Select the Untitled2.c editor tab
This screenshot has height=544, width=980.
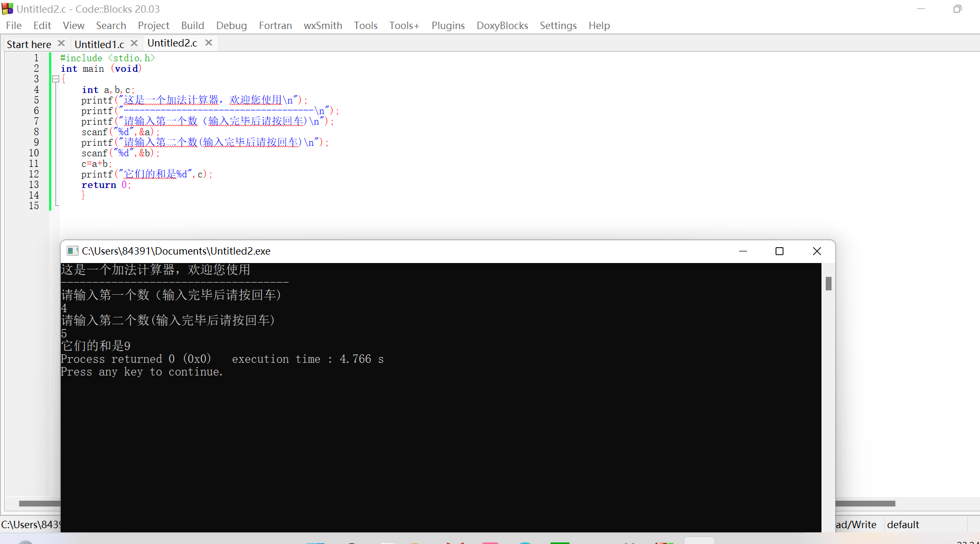(x=172, y=43)
